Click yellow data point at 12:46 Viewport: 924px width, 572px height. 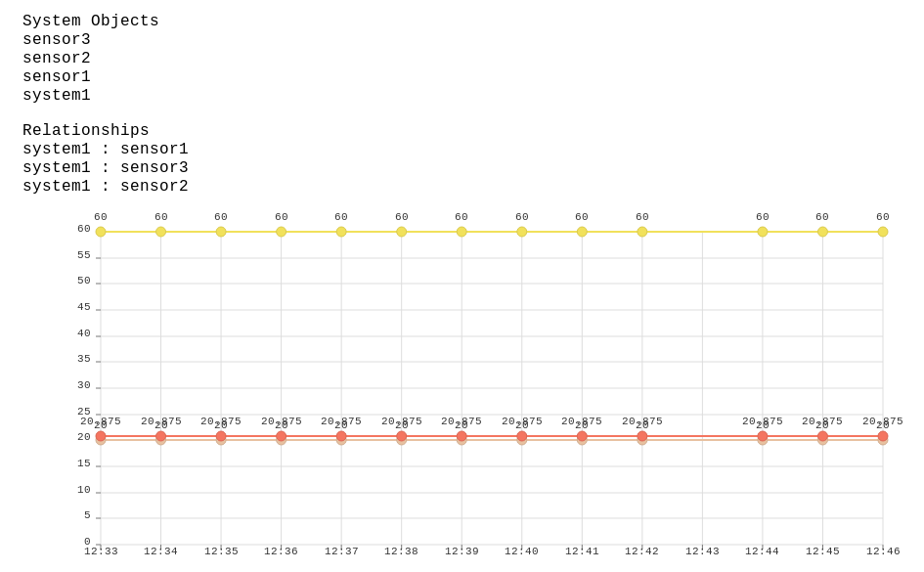[x=883, y=232]
